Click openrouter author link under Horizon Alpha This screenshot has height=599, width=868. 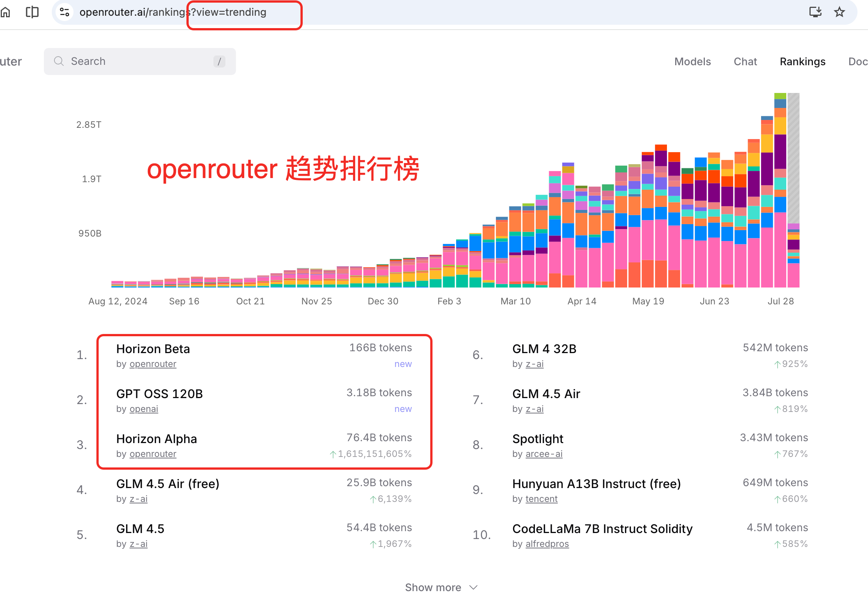coord(153,454)
